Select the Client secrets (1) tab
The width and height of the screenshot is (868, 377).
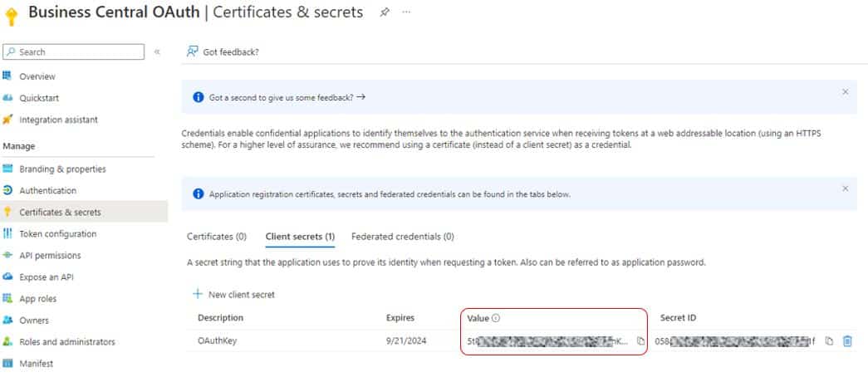point(300,237)
